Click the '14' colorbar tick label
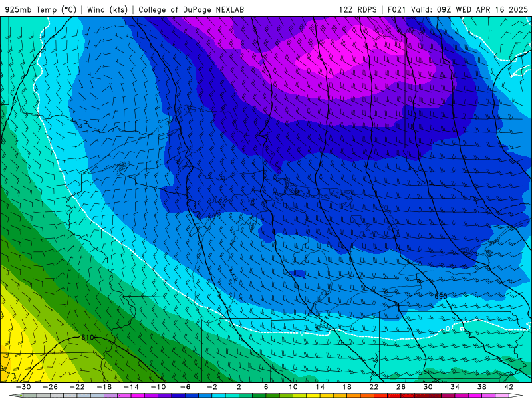Viewport: 532px width, 399px height. (x=320, y=387)
